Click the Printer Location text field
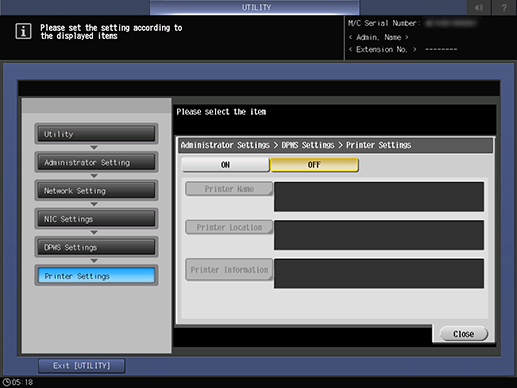Viewport: 517px width, 388px height. click(x=379, y=235)
